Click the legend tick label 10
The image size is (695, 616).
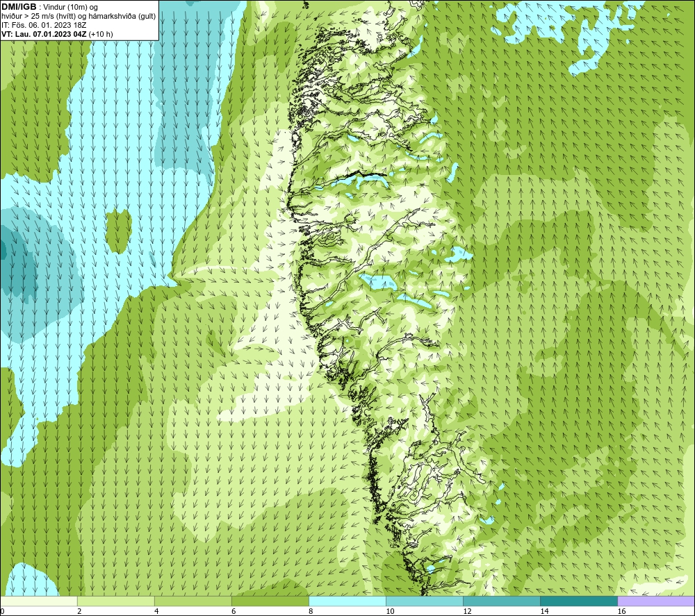[390, 612]
